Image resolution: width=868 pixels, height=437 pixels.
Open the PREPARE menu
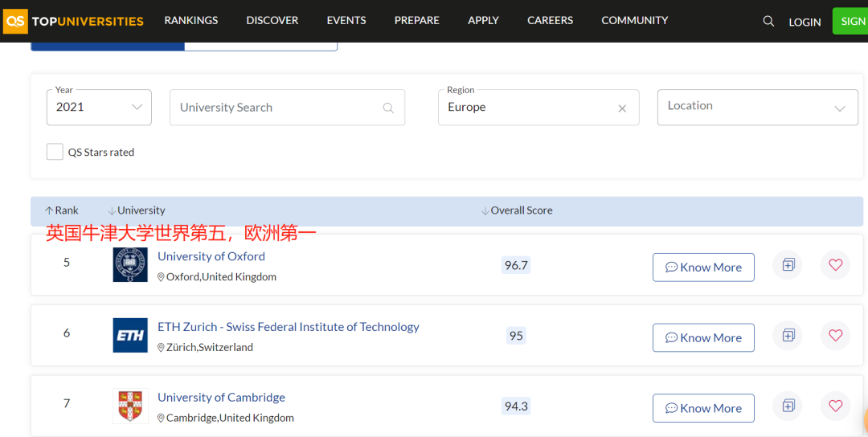coord(417,20)
